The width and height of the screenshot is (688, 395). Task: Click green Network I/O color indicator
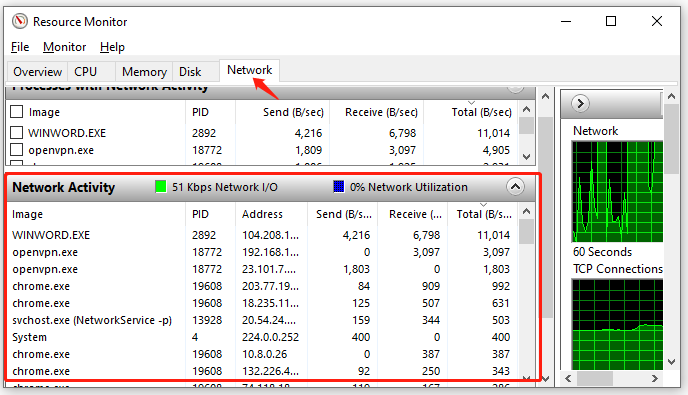[x=161, y=187]
